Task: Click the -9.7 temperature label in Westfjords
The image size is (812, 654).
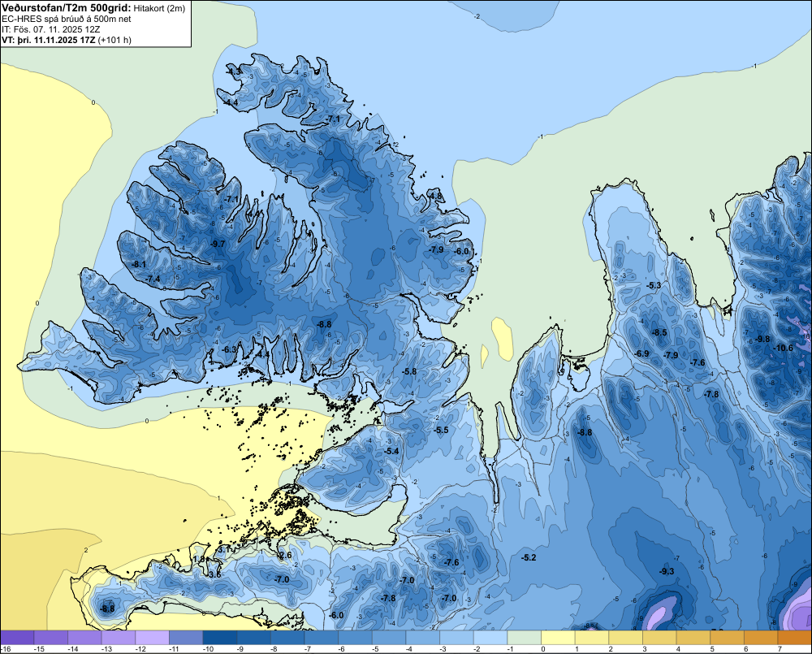Action: coord(218,244)
